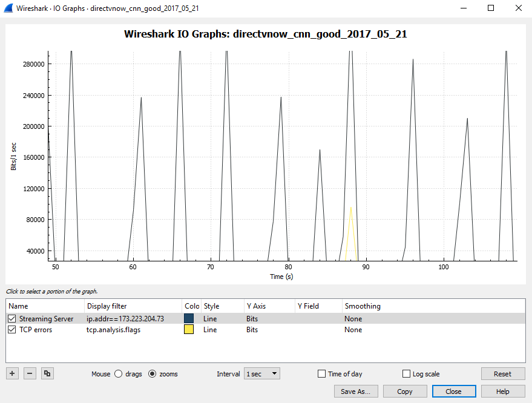Click the Save As... button
532x403 pixels.
click(x=355, y=392)
